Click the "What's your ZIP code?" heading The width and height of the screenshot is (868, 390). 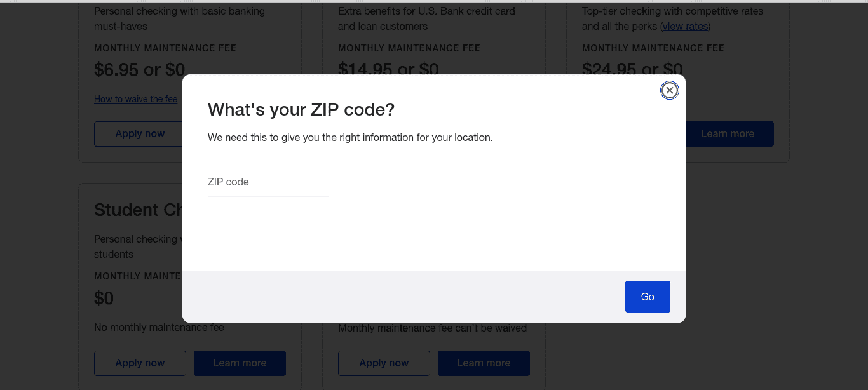[x=301, y=110]
